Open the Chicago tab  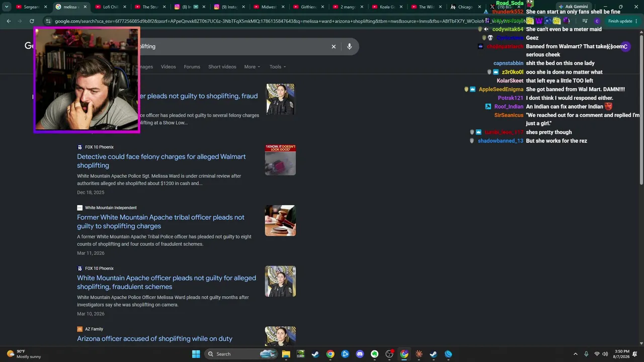[x=465, y=7]
